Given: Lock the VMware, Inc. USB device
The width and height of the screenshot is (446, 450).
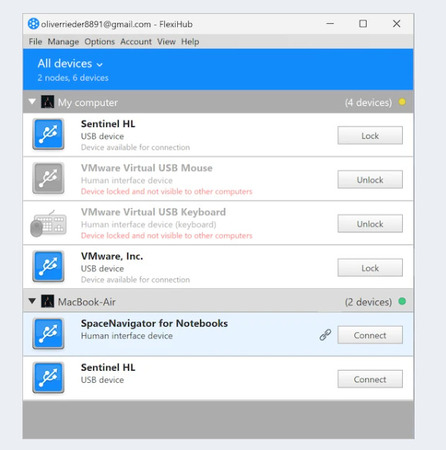Looking at the screenshot, I should click(x=370, y=268).
